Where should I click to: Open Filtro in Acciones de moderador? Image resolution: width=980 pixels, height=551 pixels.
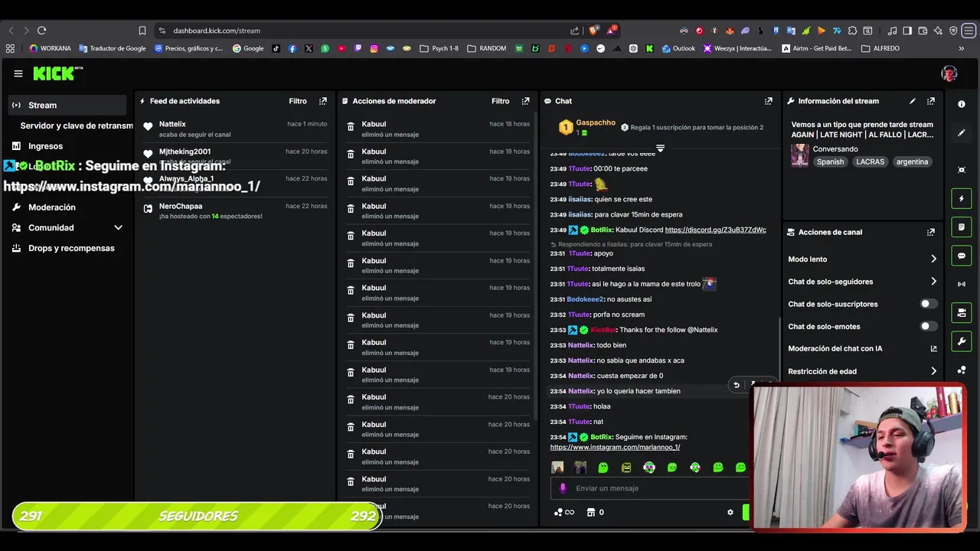500,101
